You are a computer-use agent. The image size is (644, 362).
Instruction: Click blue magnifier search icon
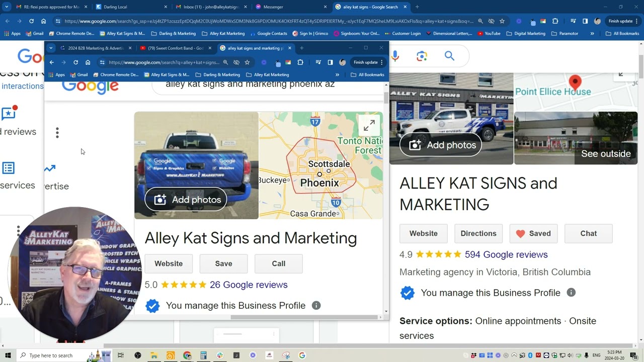point(449,56)
